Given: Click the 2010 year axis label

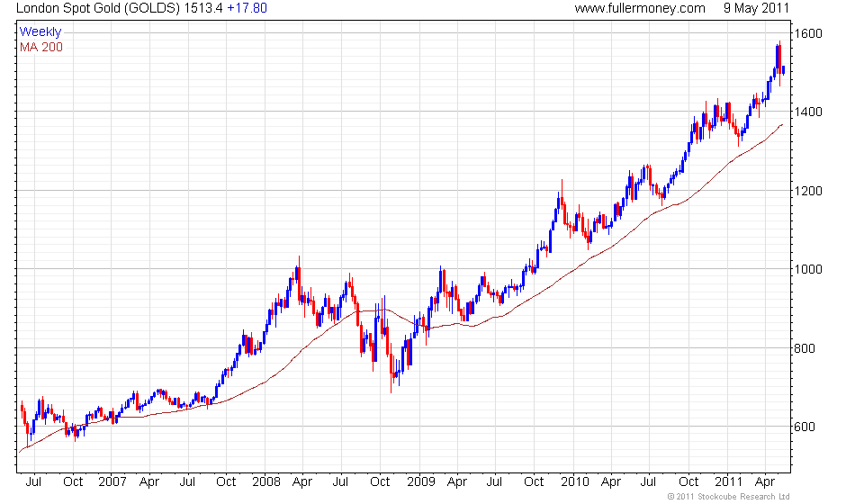Looking at the screenshot, I should click(x=575, y=482).
